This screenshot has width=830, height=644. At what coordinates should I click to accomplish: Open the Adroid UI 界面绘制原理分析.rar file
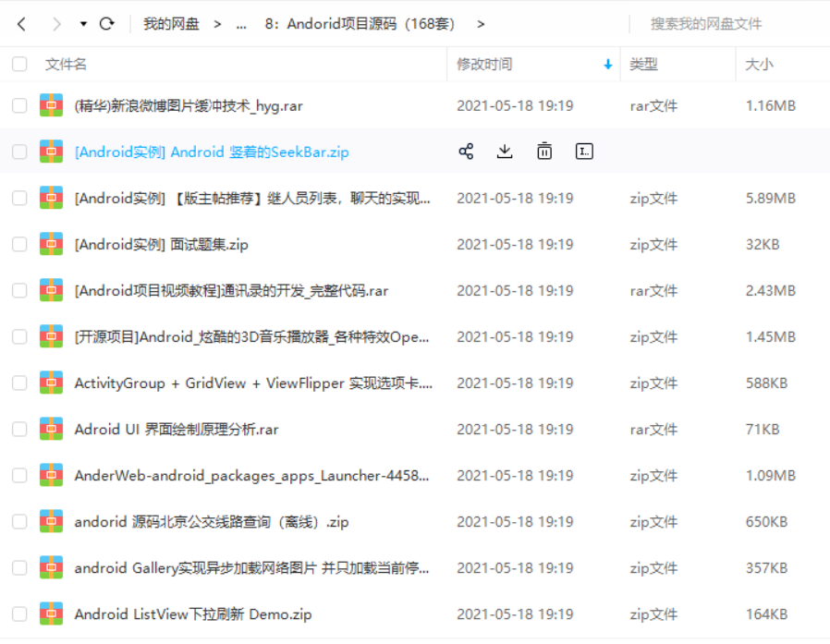point(177,429)
